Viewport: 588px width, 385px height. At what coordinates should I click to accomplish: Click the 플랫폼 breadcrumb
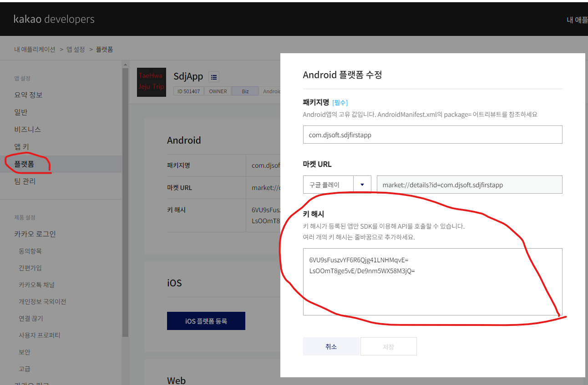click(104, 49)
